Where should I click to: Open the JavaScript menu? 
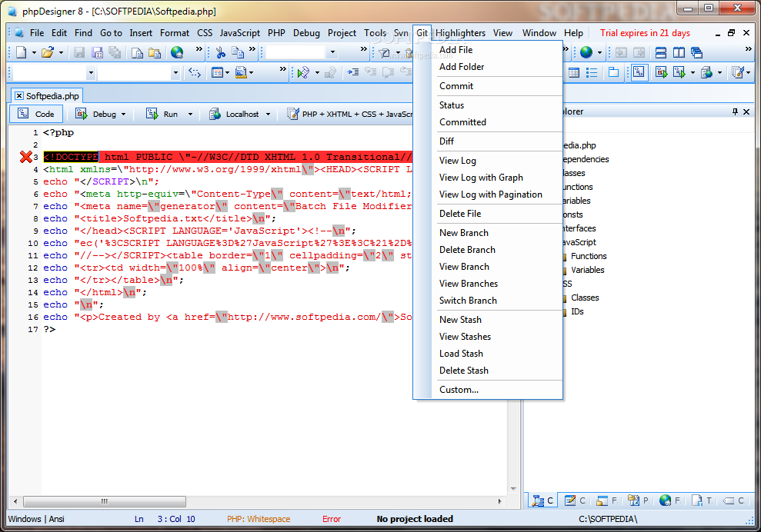(240, 33)
